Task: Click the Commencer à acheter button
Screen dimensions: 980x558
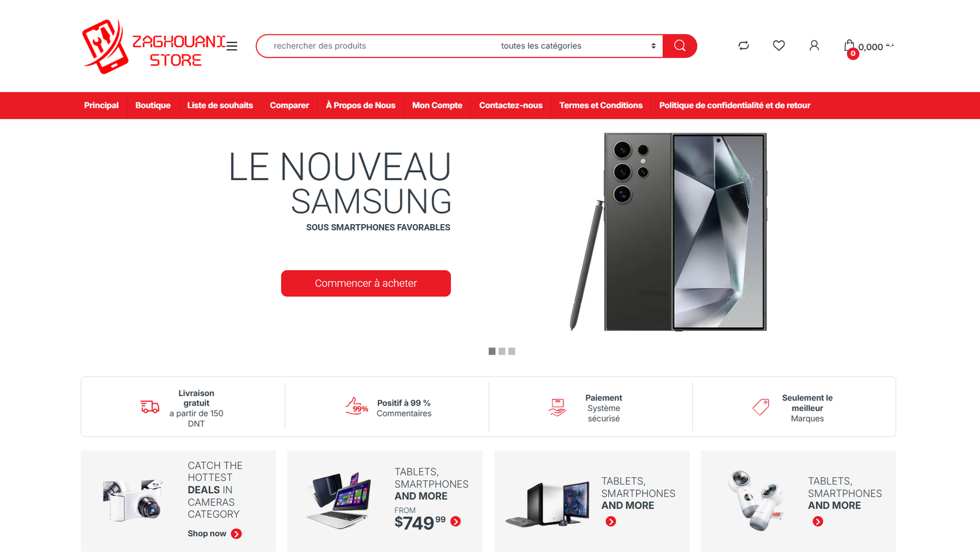Action: pyautogui.click(x=366, y=284)
